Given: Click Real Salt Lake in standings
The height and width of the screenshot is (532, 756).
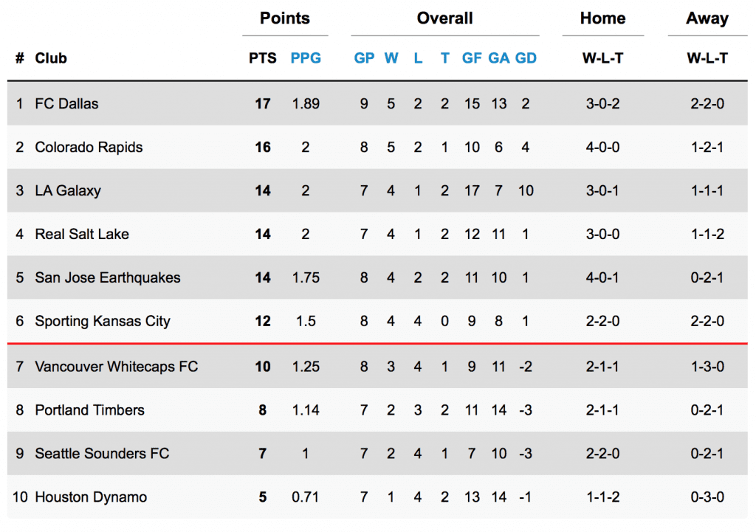Looking at the screenshot, I should tap(82, 234).
